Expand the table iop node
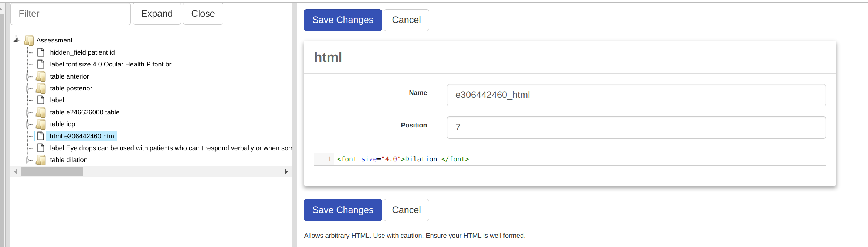The width and height of the screenshot is (868, 247). 28,124
